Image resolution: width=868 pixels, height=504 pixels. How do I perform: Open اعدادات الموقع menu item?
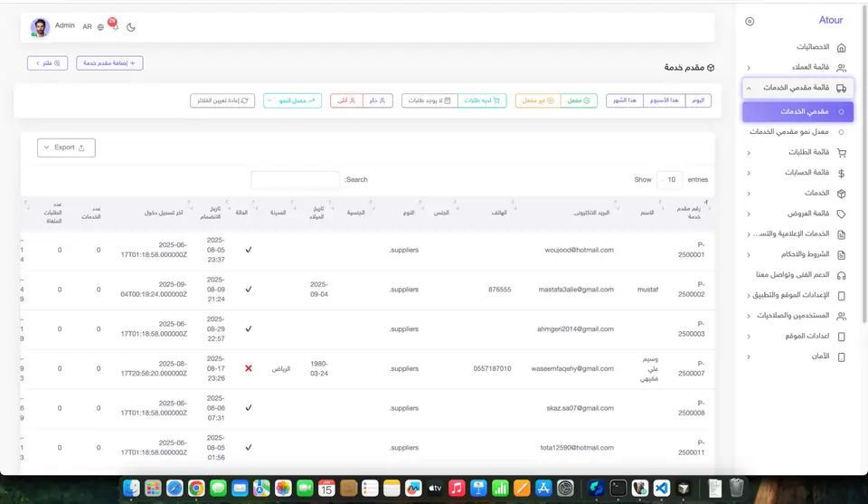tap(797, 337)
